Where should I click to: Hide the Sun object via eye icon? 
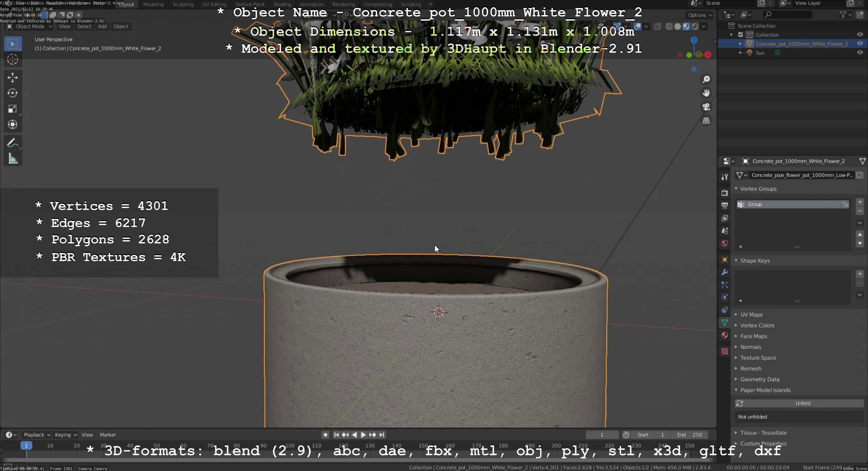[x=860, y=52]
